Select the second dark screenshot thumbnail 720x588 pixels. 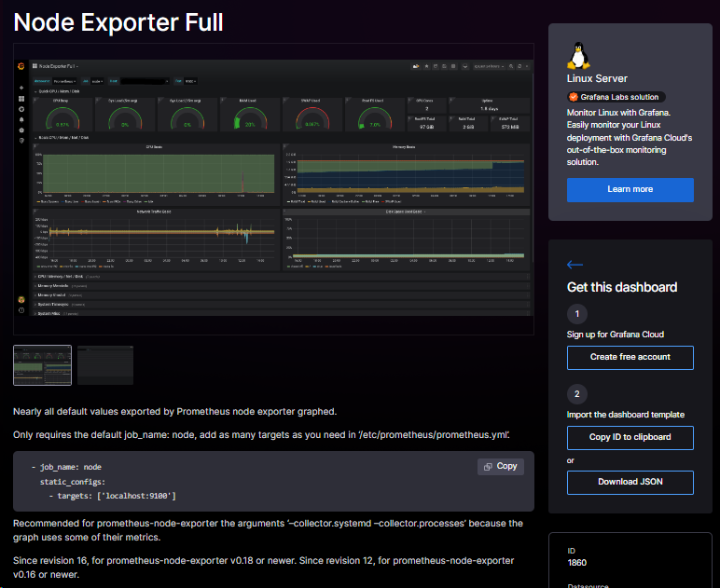[x=105, y=365]
